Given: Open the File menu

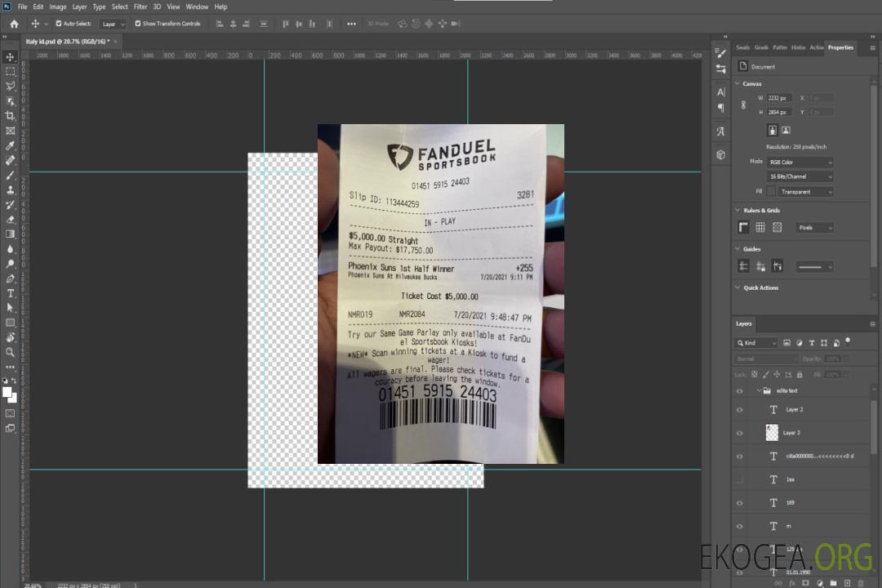Looking at the screenshot, I should 23,7.
